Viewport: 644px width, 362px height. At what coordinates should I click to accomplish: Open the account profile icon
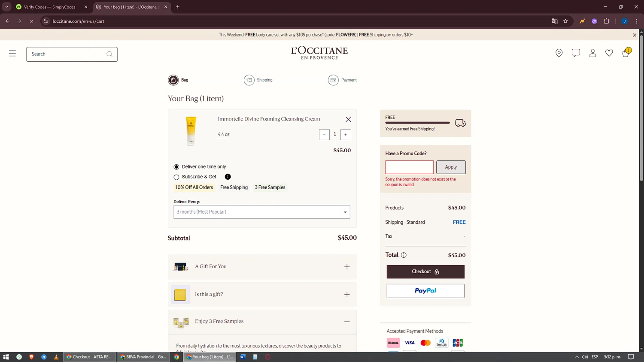click(x=592, y=53)
